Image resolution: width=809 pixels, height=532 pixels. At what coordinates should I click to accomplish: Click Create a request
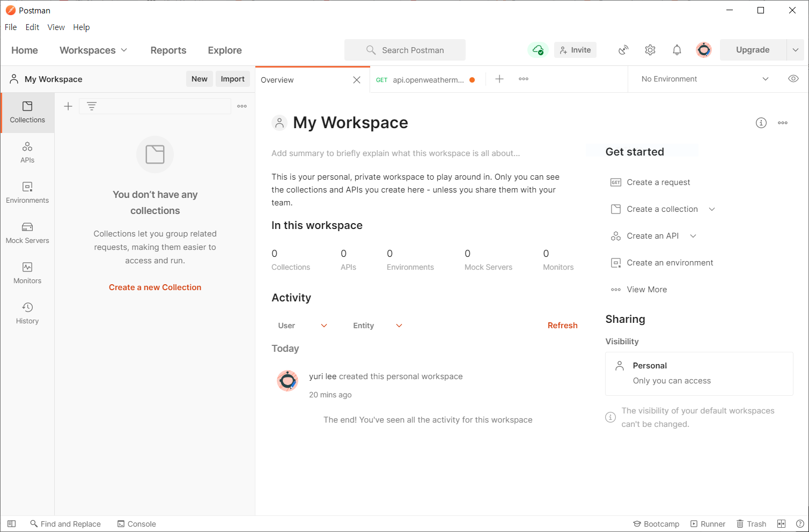click(650, 182)
